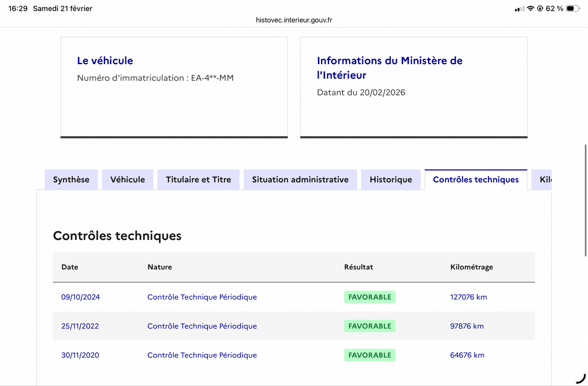
Task: Tap the histovec.interieur.gouv.fr address bar
Action: click(294, 20)
